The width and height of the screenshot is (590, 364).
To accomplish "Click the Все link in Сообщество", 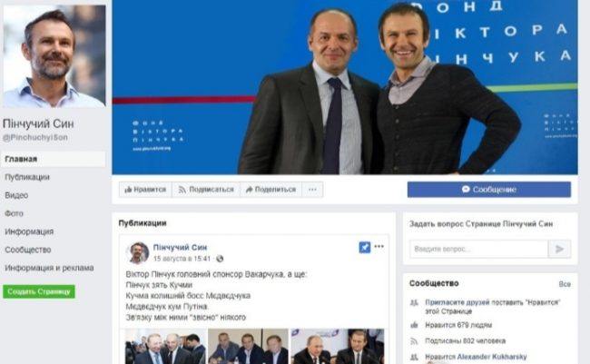I will point(565,284).
